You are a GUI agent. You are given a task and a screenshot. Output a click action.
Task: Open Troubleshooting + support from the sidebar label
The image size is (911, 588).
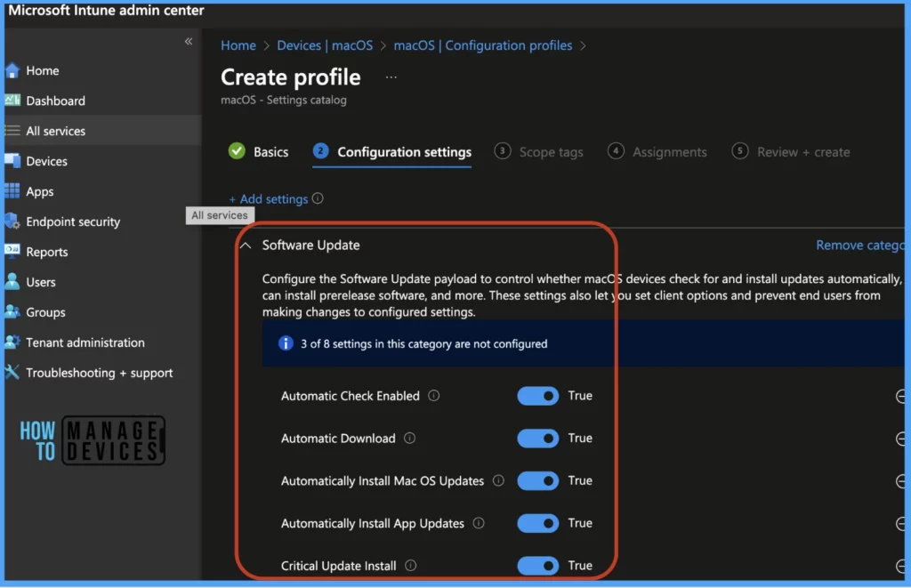(100, 373)
